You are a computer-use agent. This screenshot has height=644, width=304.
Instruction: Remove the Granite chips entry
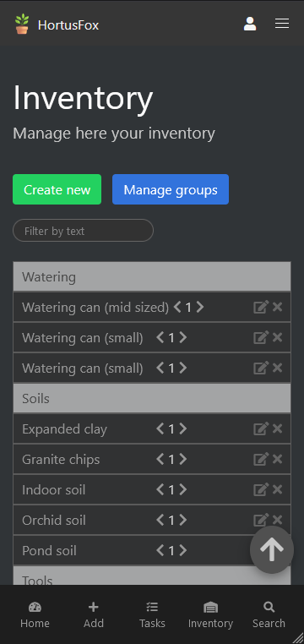point(277,459)
